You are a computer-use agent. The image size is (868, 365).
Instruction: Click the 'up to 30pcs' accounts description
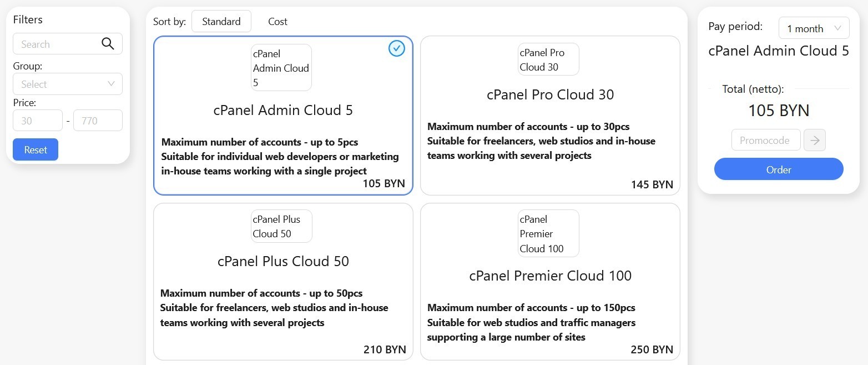528,126
